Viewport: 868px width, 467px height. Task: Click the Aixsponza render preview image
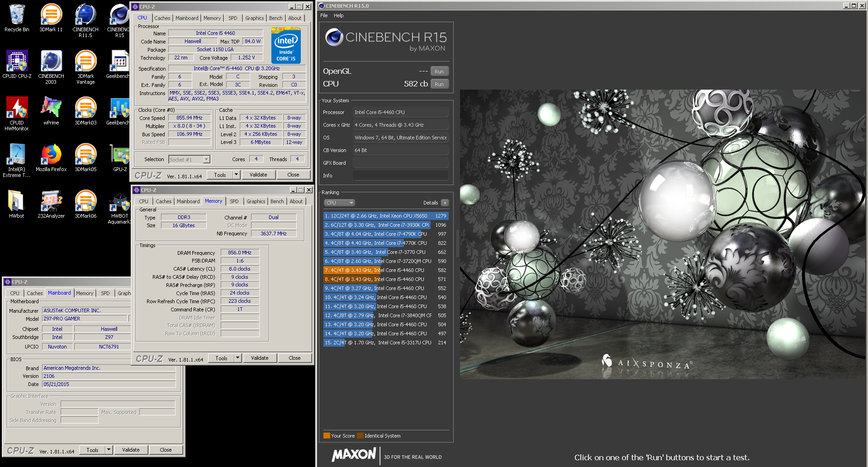click(x=663, y=234)
